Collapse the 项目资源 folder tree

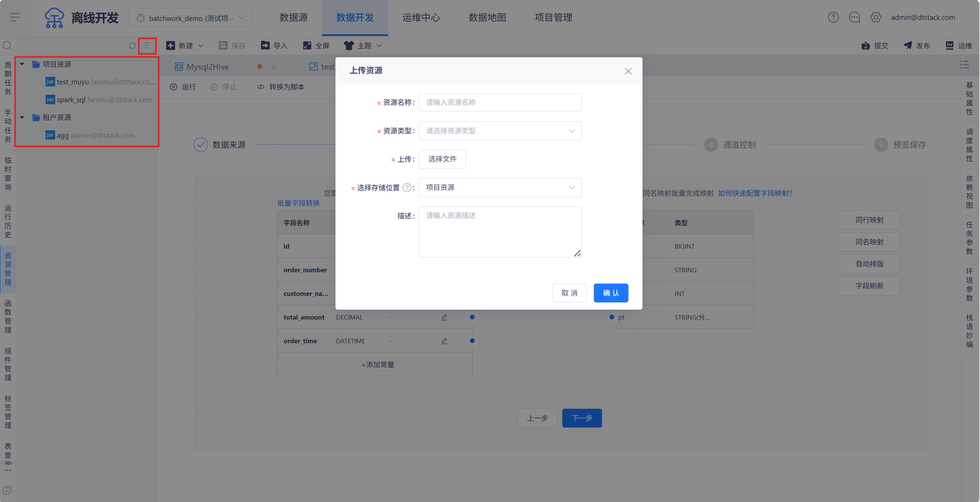tap(22, 64)
